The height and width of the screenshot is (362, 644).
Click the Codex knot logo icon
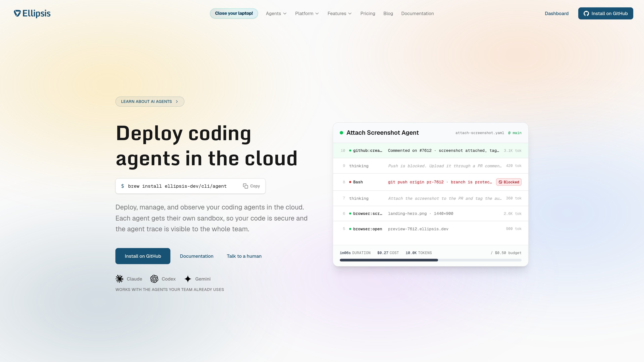[154, 279]
